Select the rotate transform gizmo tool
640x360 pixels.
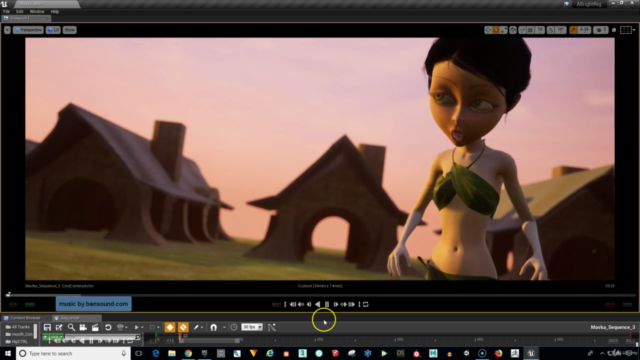[496, 30]
